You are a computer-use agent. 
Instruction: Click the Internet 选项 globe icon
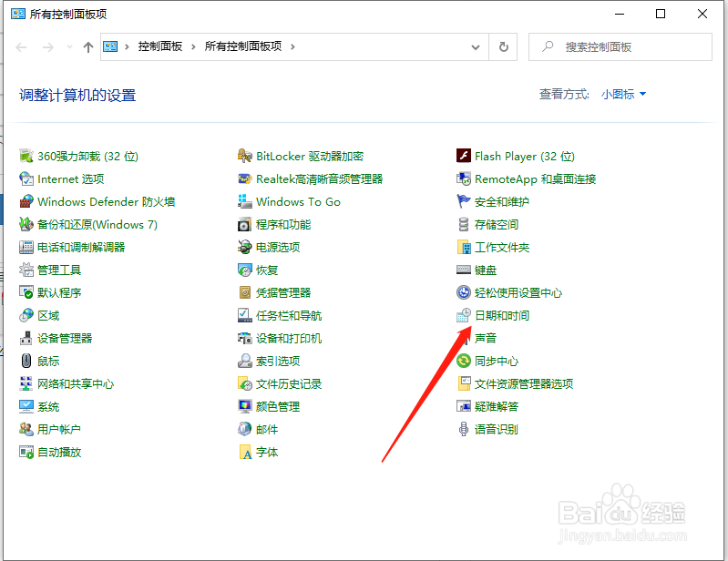[26, 178]
